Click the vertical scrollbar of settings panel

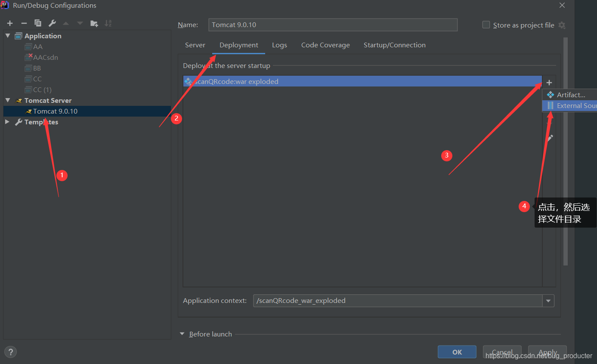click(x=565, y=151)
